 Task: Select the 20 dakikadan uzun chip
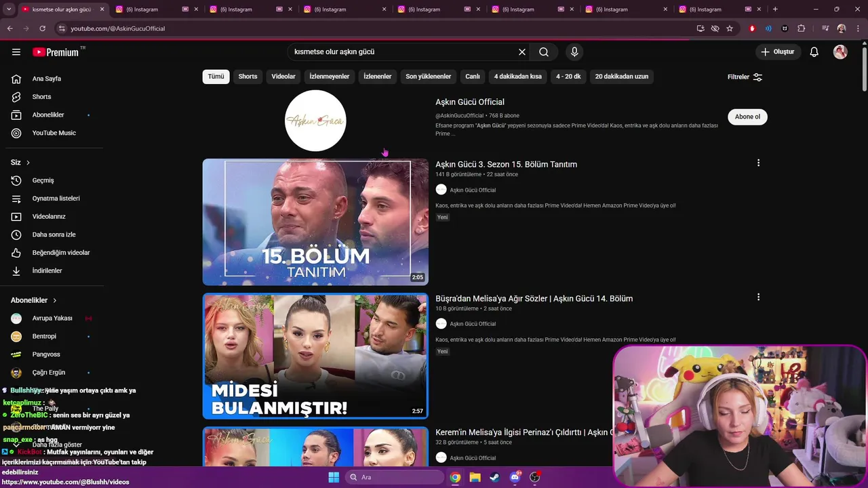pyautogui.click(x=622, y=77)
